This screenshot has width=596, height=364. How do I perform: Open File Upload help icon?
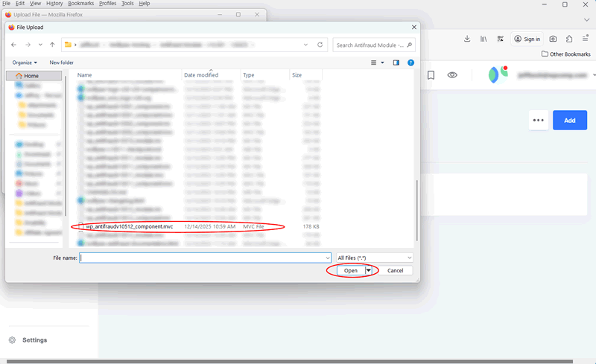411,63
